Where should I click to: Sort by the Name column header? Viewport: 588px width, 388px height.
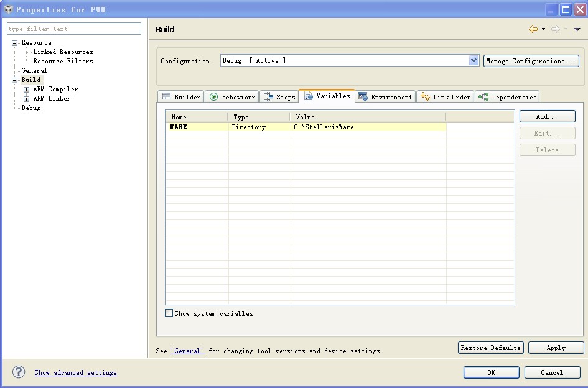click(x=197, y=117)
